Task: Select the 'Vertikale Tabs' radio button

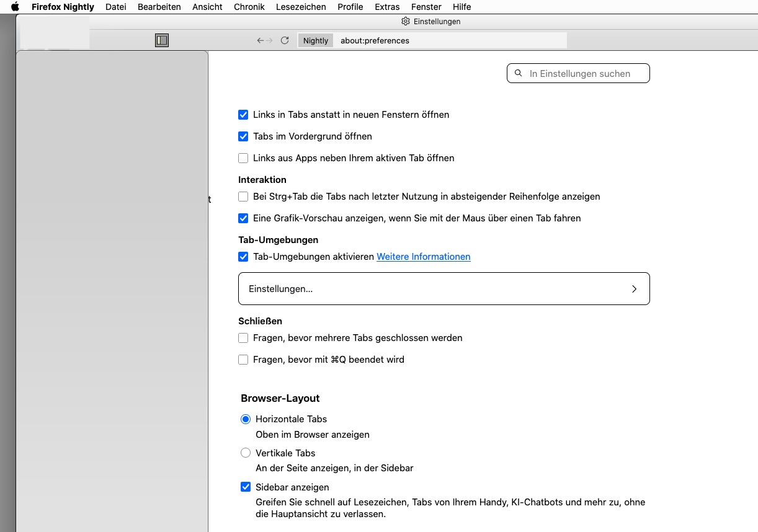Action: pyautogui.click(x=246, y=453)
